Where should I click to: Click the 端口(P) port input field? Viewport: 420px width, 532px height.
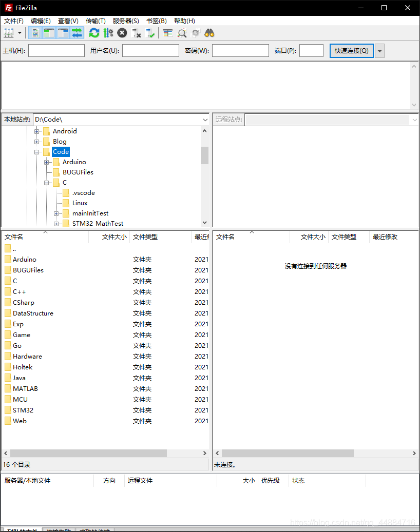311,51
